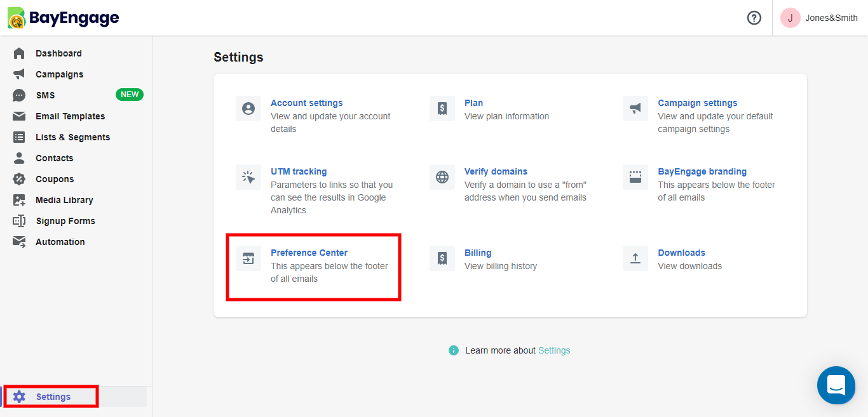Click the Downloads upload-arrow icon
868x417 pixels.
click(635, 258)
